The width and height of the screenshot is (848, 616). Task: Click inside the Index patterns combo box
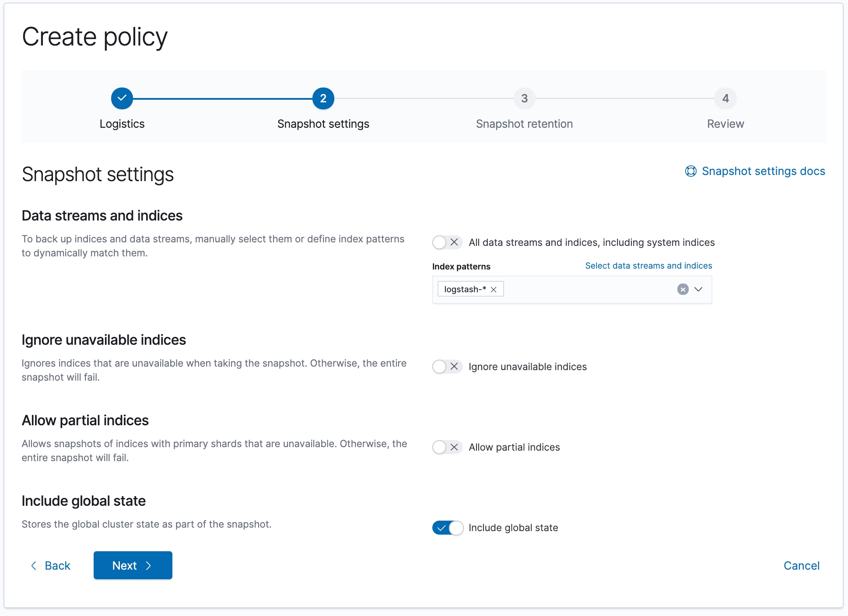[586, 290]
